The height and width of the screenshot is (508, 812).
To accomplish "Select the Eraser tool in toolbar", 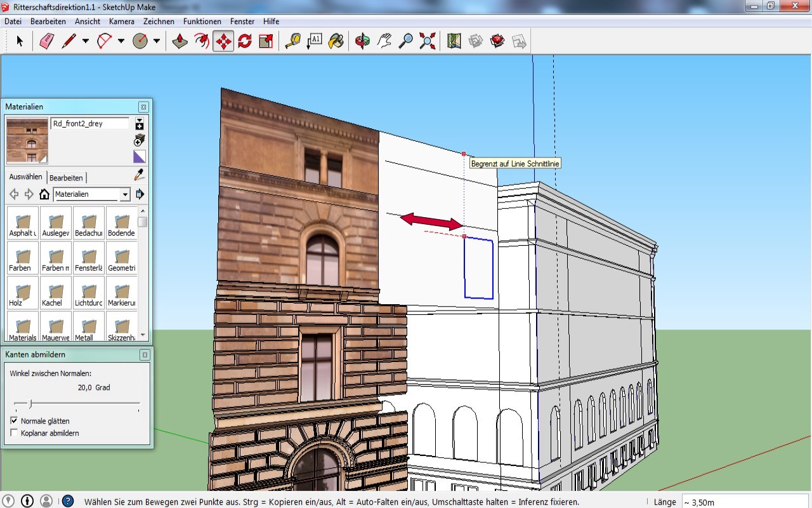I will point(47,42).
